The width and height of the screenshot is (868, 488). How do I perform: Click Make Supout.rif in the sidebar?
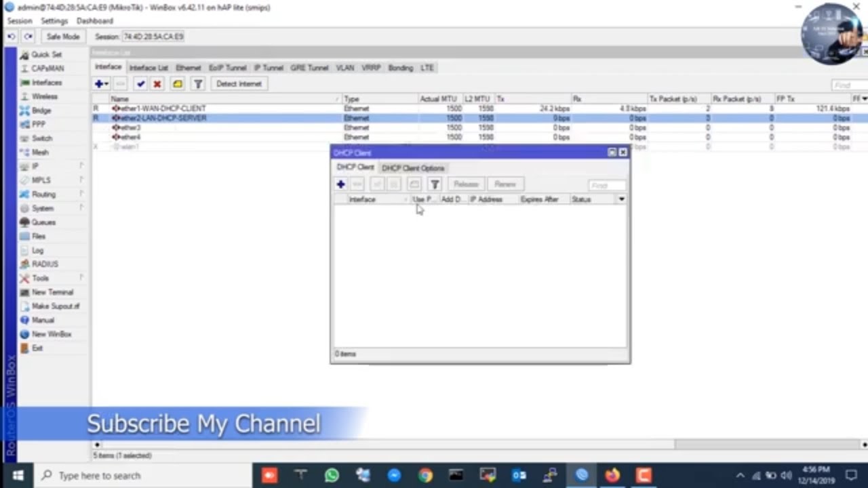point(56,306)
